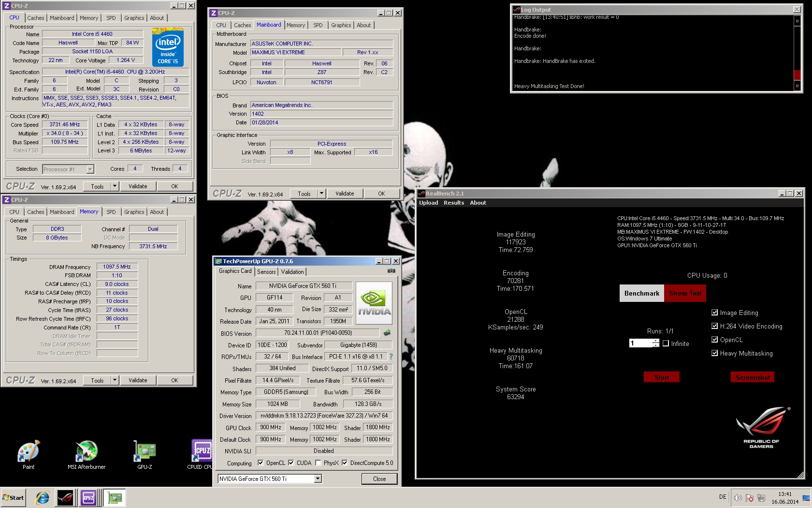
Task: Click GPU-Z BIOS save chip icon
Action: point(387,333)
